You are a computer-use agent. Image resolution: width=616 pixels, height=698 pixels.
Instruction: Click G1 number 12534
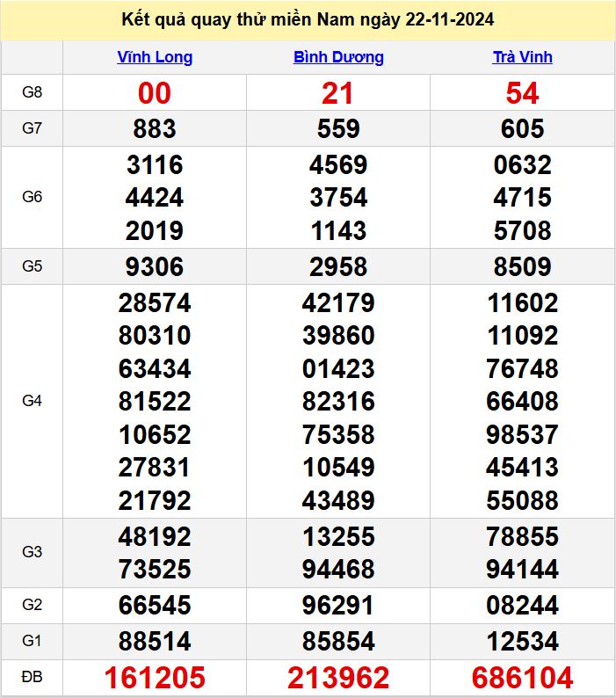point(522,641)
